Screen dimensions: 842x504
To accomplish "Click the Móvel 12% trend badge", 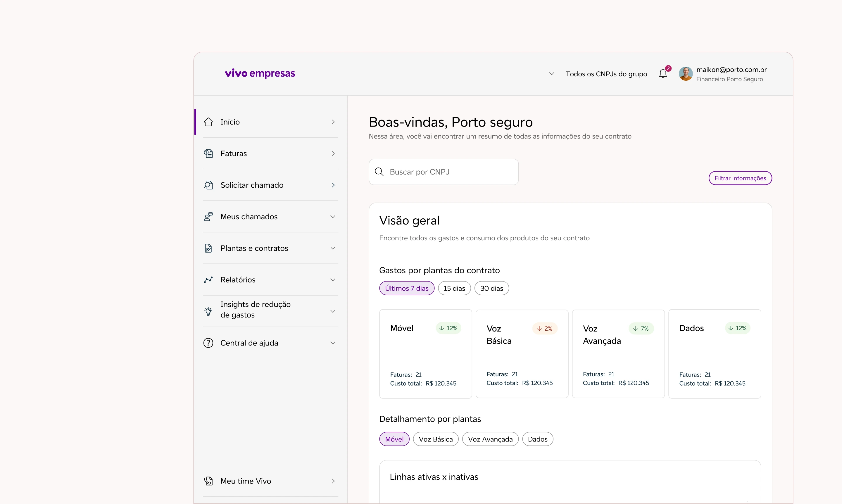I will pyautogui.click(x=448, y=328).
